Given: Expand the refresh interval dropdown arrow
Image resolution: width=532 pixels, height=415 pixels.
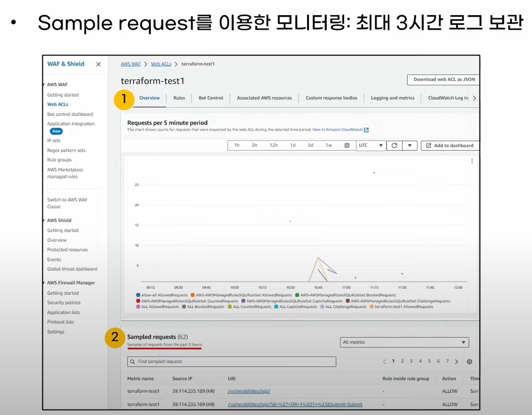Looking at the screenshot, I should (410, 145).
